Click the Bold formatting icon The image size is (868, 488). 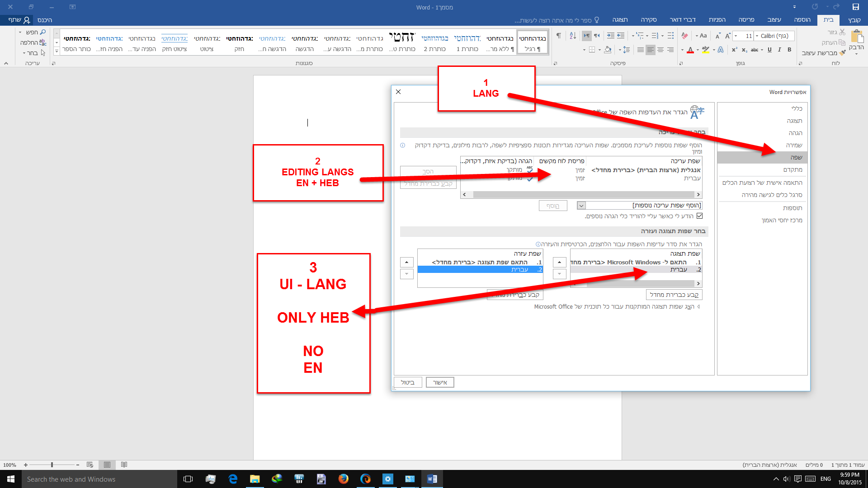[x=789, y=50]
